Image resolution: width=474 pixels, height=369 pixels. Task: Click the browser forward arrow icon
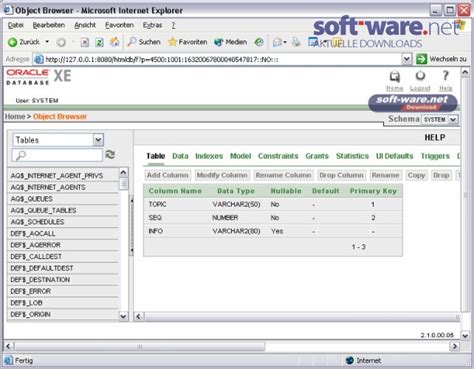[x=61, y=42]
